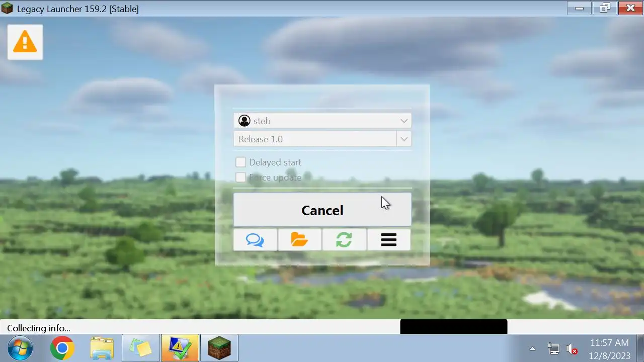The width and height of the screenshot is (644, 362).
Task: Open the Sticky Notes taskbar icon
Action: [141, 348]
